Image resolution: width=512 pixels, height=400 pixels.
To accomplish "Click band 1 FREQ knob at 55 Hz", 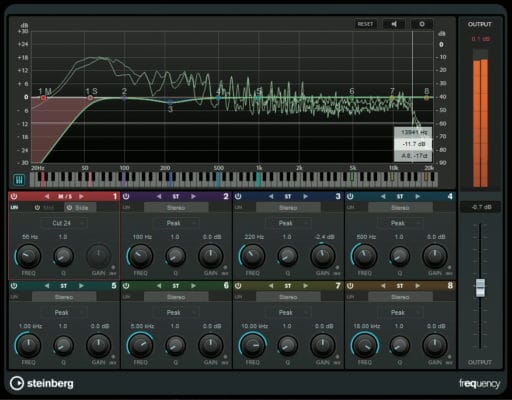I will click(x=28, y=256).
